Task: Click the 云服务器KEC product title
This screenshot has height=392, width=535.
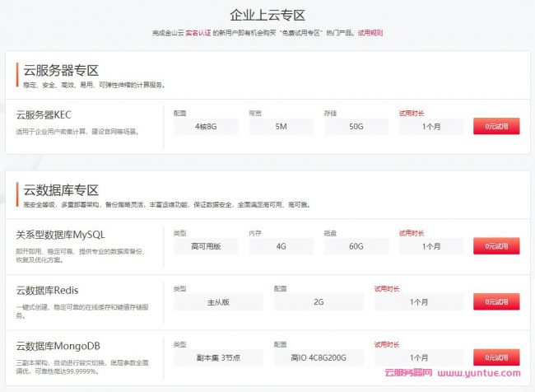Action: (50, 114)
